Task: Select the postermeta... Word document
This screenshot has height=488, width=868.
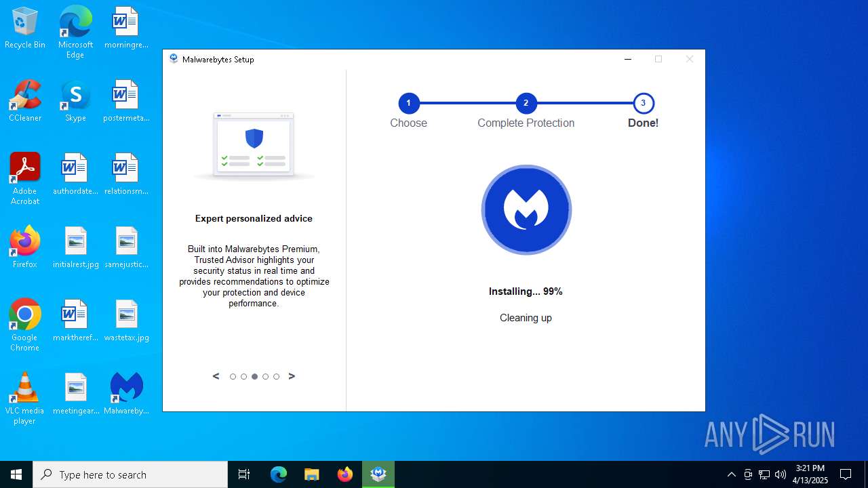Action: [x=126, y=102]
